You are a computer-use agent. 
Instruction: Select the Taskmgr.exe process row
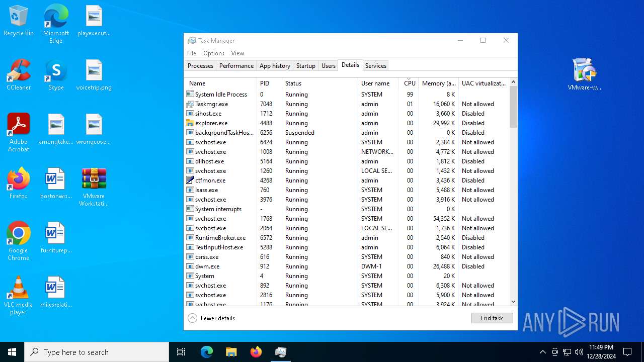(347, 104)
